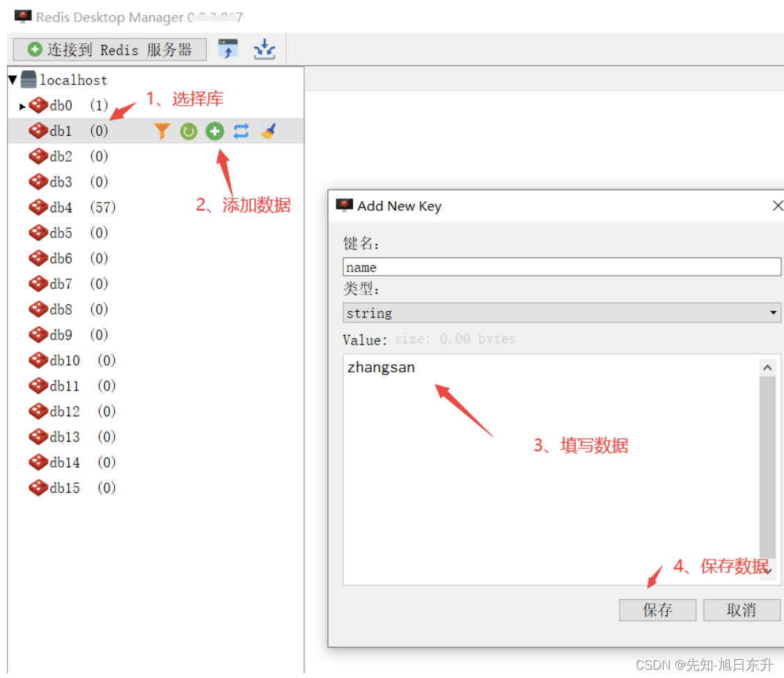
Task: Click the value area scrollbar up arrow
Action: coord(767,368)
